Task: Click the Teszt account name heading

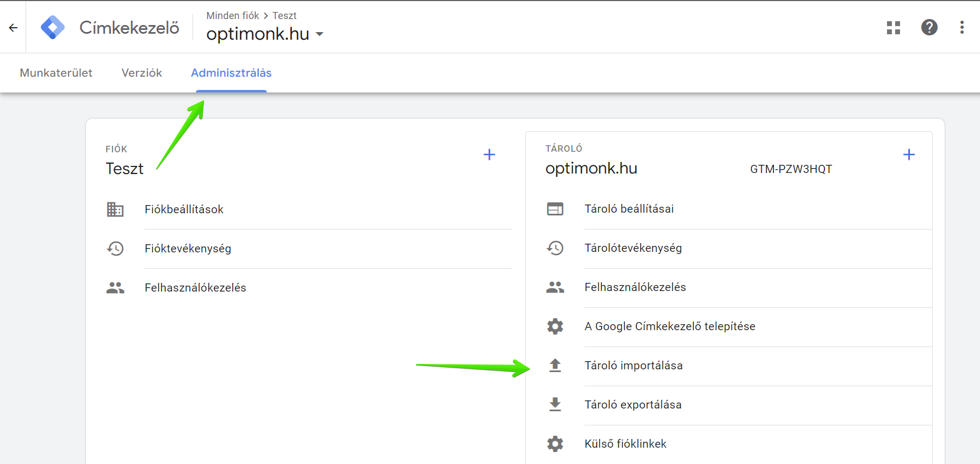Action: point(125,169)
